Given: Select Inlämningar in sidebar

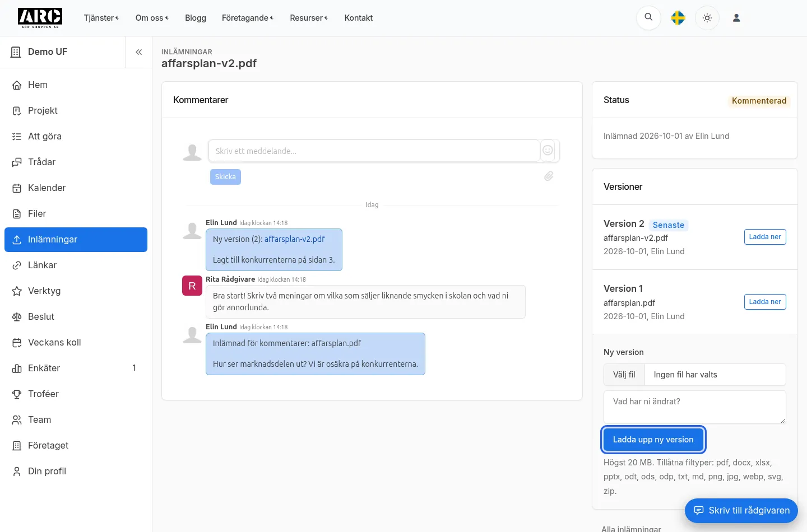Looking at the screenshot, I should [x=76, y=240].
